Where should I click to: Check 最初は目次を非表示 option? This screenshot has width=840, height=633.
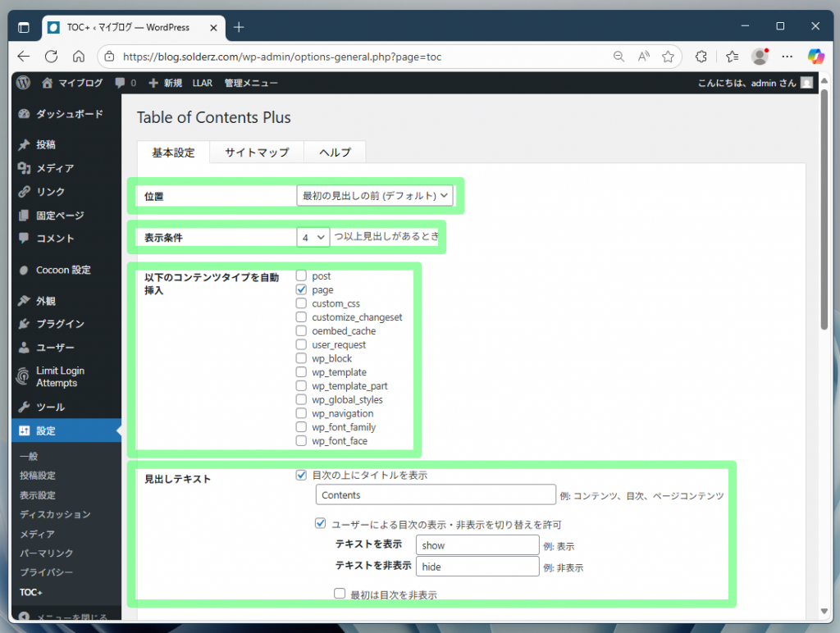[x=340, y=593]
